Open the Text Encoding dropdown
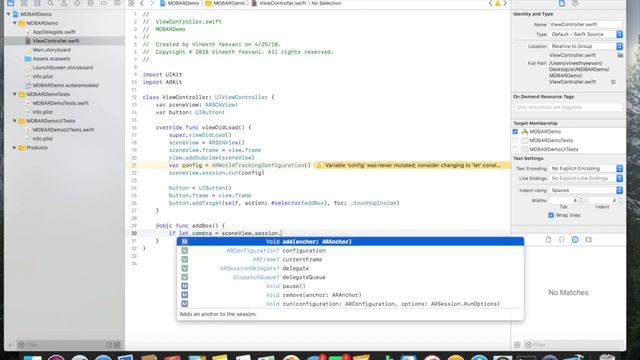Screen dimensions: 640x360 [586, 169]
